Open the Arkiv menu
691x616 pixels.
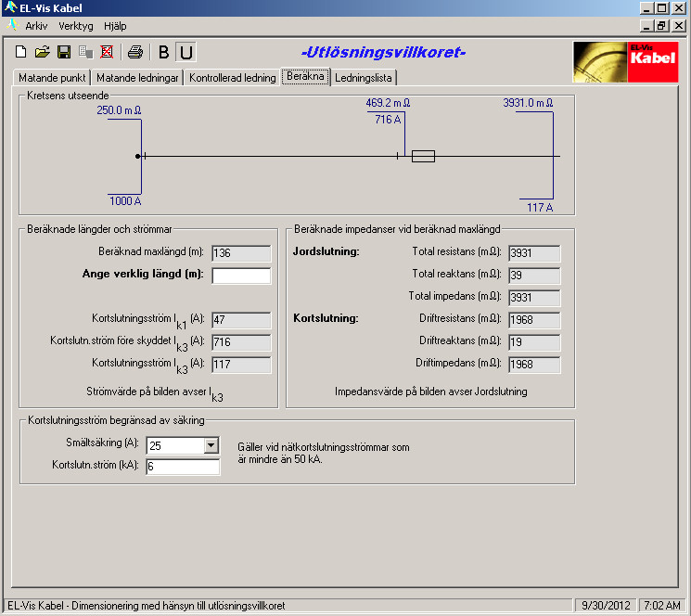point(36,26)
